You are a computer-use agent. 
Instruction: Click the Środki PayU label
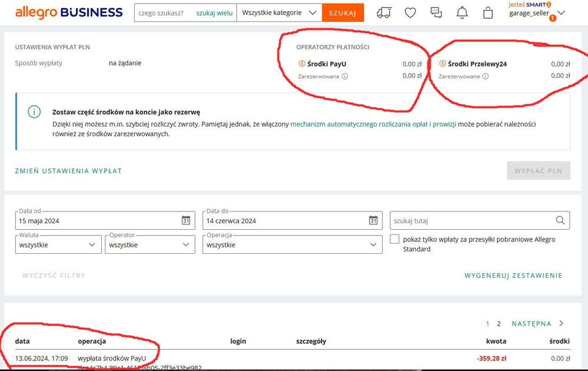[x=327, y=64]
